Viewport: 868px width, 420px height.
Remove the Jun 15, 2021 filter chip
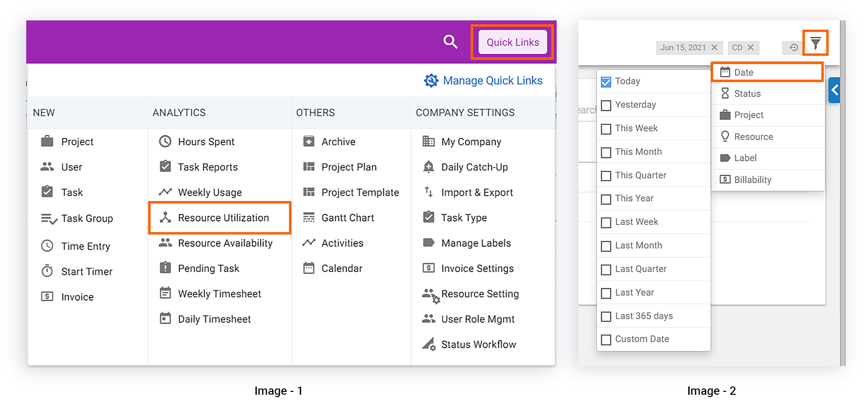point(714,47)
